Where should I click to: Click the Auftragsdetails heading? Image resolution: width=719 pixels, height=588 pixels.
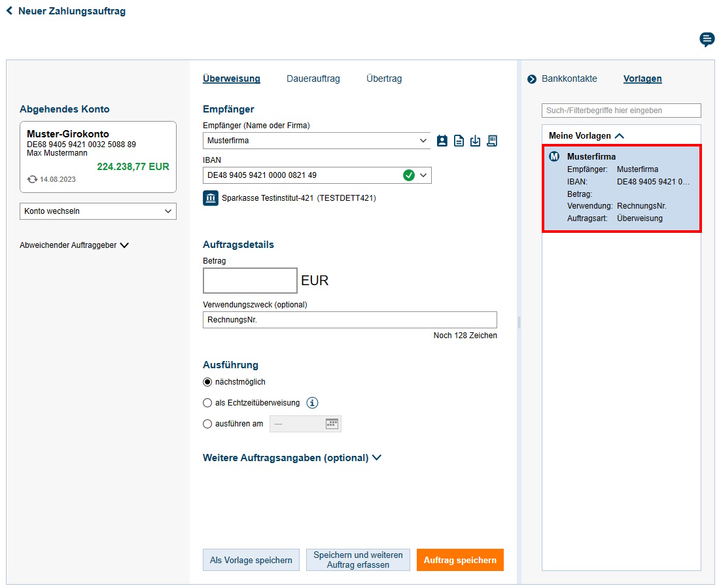pos(238,245)
